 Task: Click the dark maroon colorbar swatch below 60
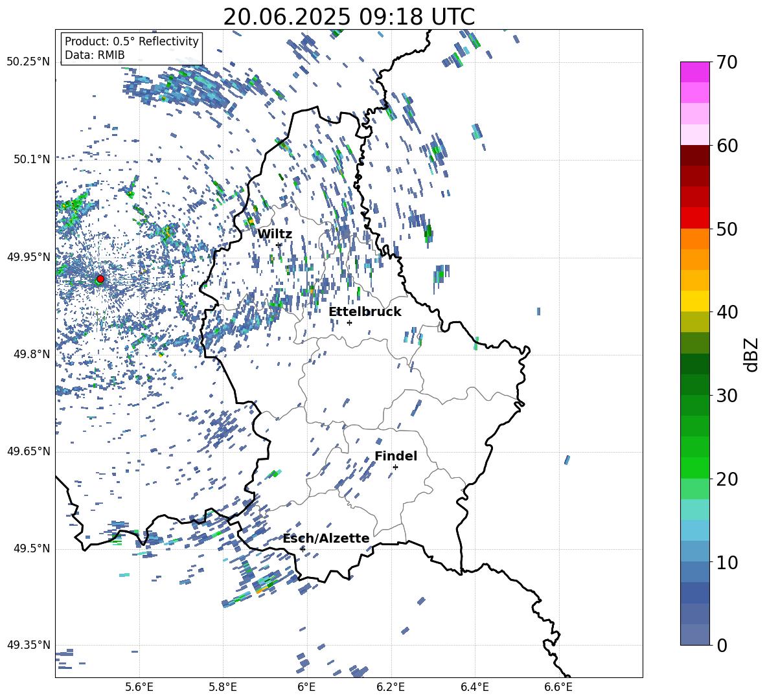coord(694,155)
